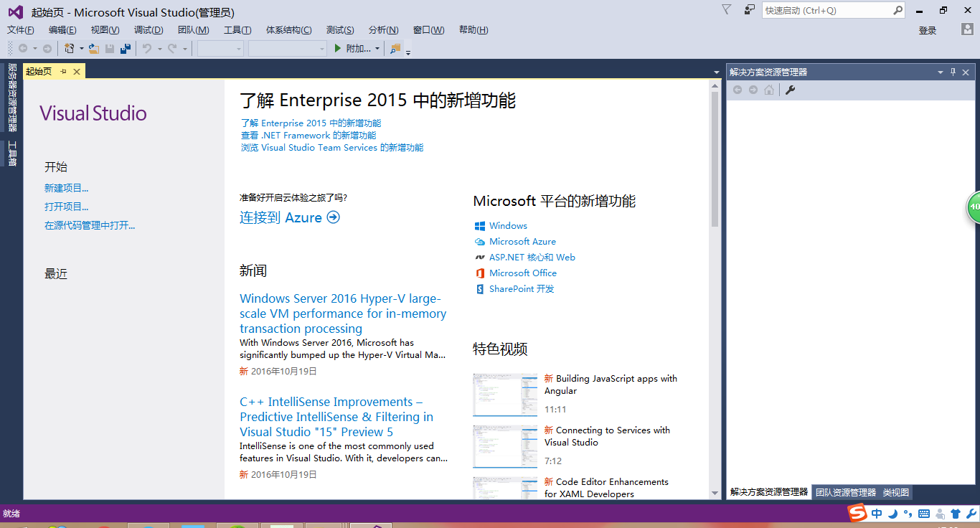This screenshot has height=528, width=980.
Task: Click the Redo arrow toolbar icon
Action: [x=172, y=48]
